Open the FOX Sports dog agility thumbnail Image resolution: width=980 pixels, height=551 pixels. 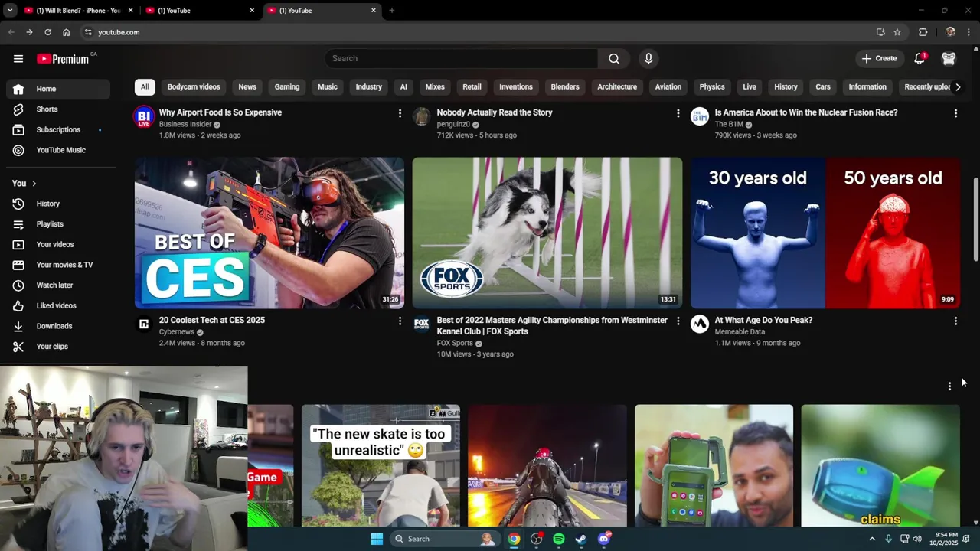click(x=547, y=233)
